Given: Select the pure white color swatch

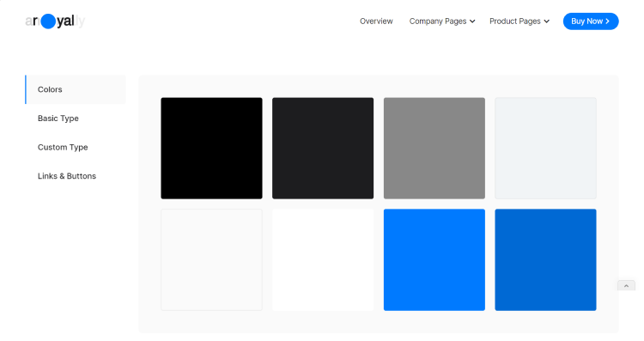Looking at the screenshot, I should click(x=323, y=259).
